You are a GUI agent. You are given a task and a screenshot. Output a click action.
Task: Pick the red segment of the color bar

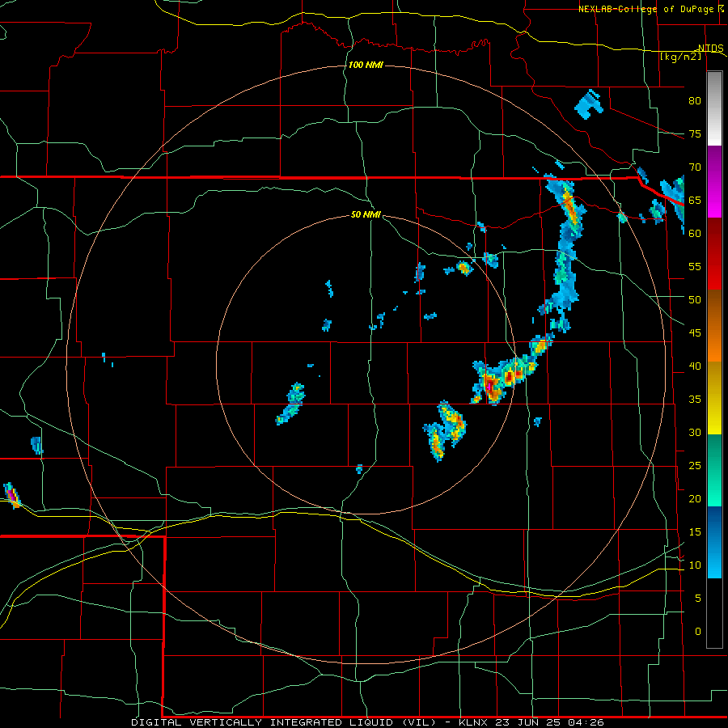coord(714,254)
